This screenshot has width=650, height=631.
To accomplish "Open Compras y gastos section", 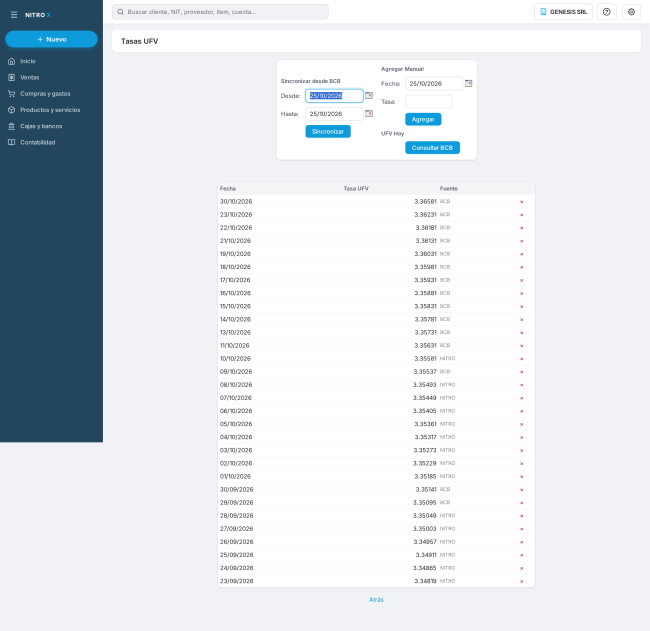I will [x=45, y=94].
